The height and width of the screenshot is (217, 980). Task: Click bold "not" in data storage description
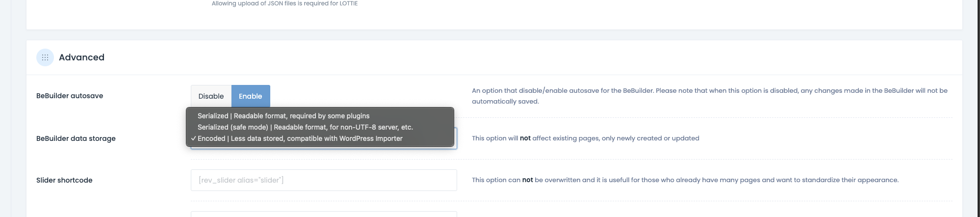[525, 138]
